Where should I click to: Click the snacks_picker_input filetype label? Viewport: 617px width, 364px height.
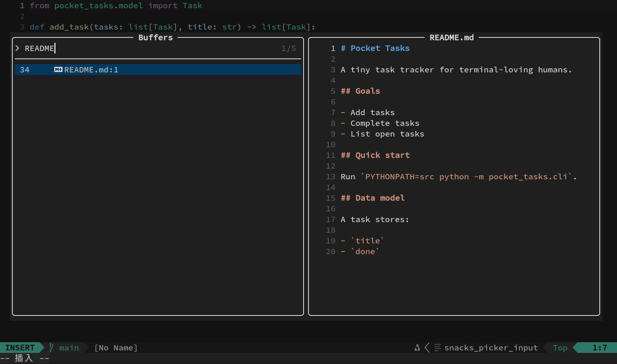(x=491, y=348)
